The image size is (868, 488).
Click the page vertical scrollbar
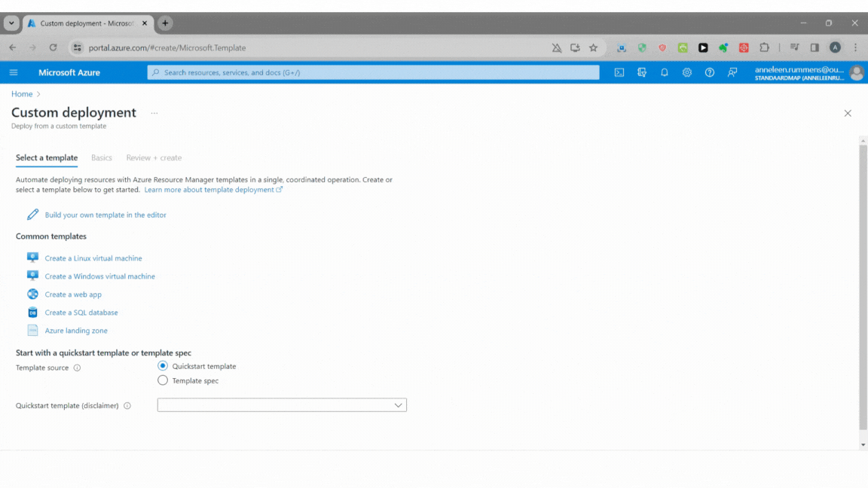point(863,288)
